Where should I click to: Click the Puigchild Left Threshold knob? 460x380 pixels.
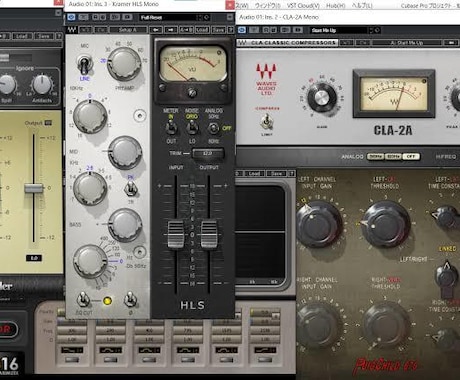click(x=386, y=224)
